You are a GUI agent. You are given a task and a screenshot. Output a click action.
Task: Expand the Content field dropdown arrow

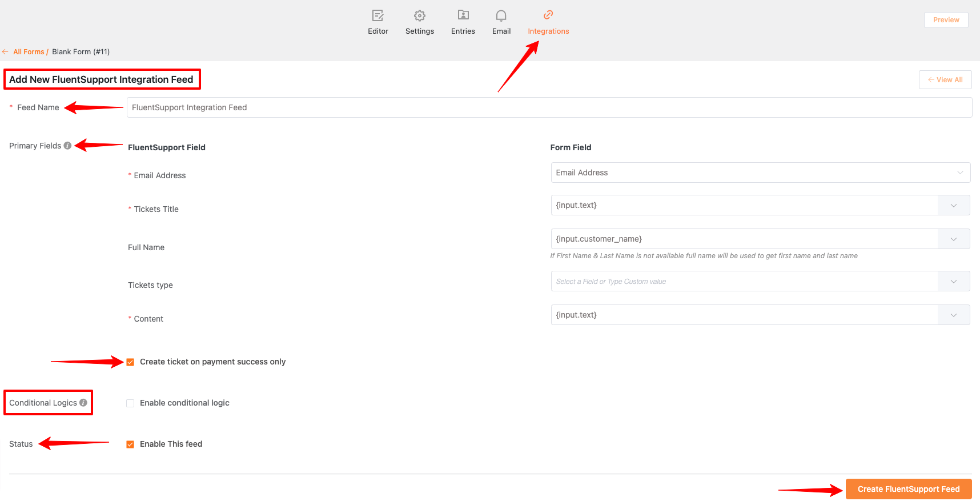954,315
